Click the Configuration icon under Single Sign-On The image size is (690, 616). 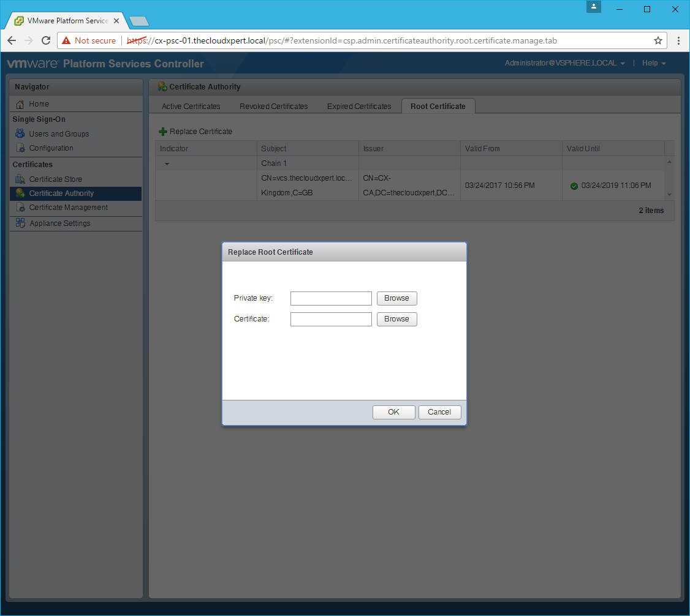tap(20, 148)
